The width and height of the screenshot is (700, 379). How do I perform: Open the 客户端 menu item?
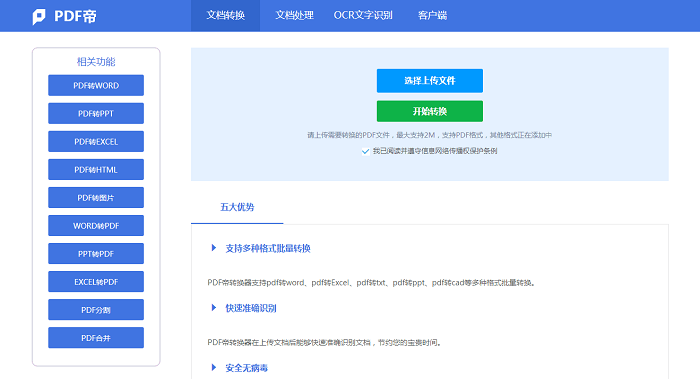432,16
